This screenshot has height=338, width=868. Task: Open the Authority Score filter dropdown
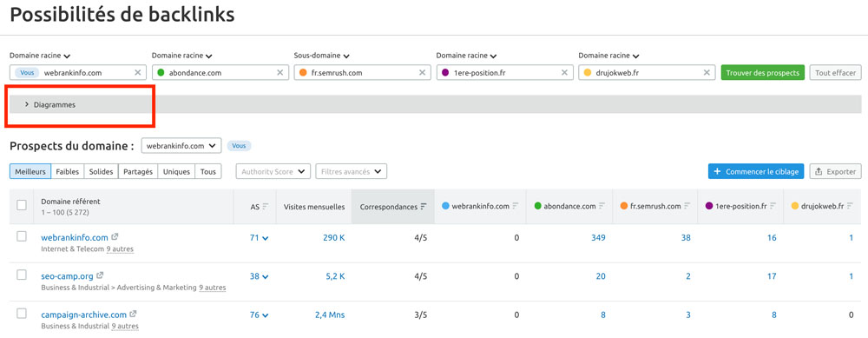[x=273, y=172]
